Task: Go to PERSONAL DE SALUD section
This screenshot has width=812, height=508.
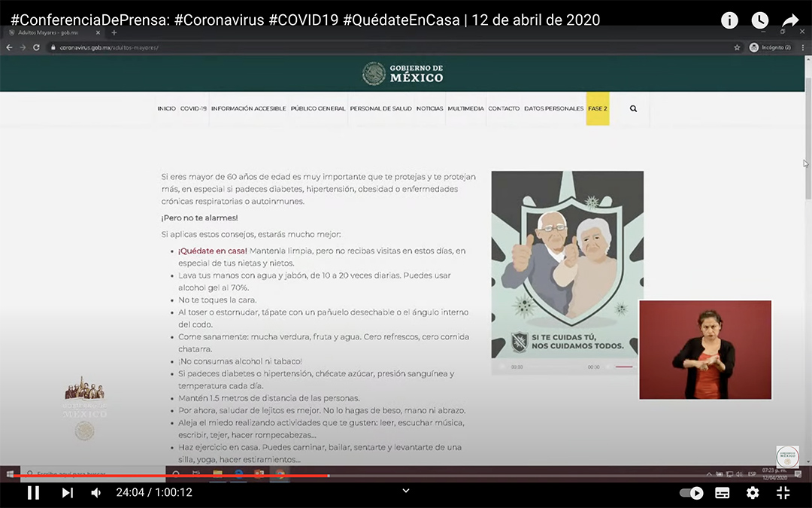Action: click(x=380, y=108)
